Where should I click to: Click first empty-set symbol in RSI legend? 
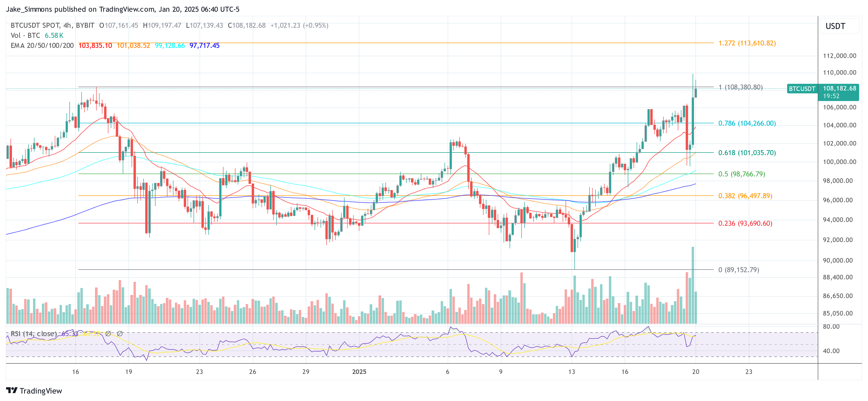pyautogui.click(x=108, y=333)
